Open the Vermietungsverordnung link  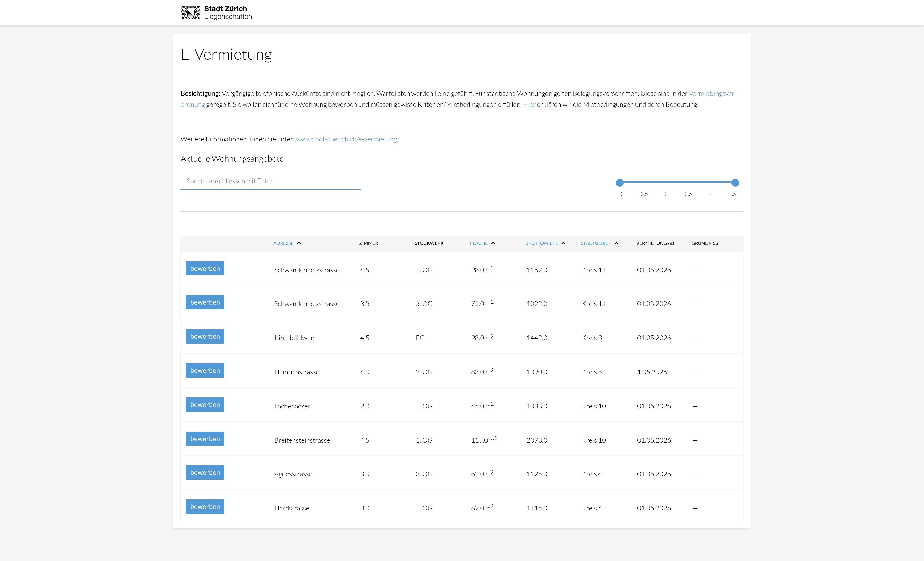point(712,93)
